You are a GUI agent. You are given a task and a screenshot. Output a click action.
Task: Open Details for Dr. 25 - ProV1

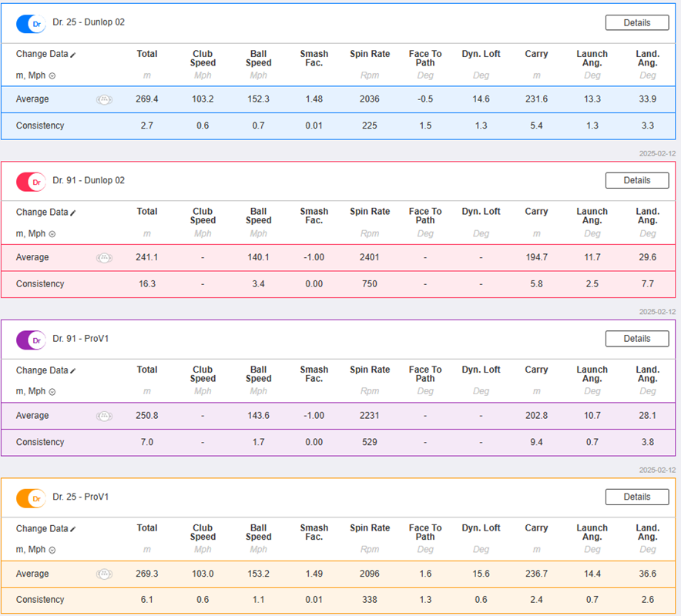point(636,497)
